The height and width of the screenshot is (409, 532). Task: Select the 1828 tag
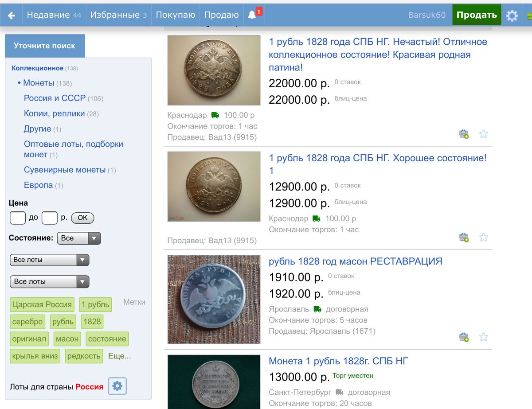[92, 322]
